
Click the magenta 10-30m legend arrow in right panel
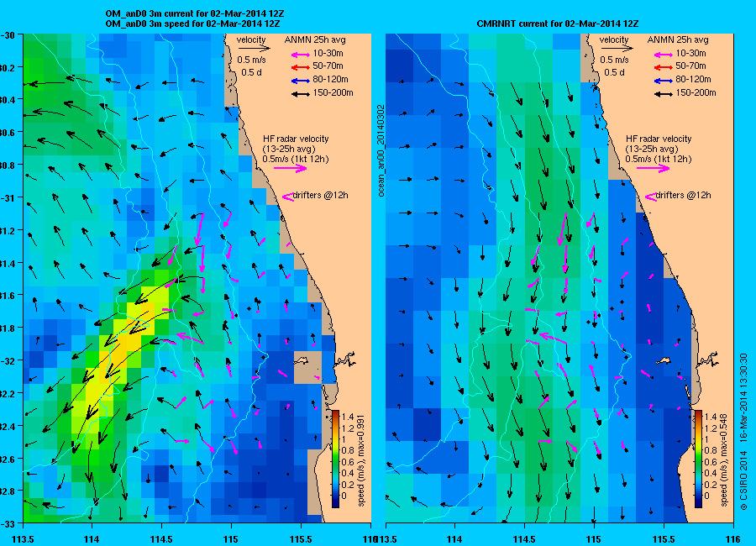663,54
